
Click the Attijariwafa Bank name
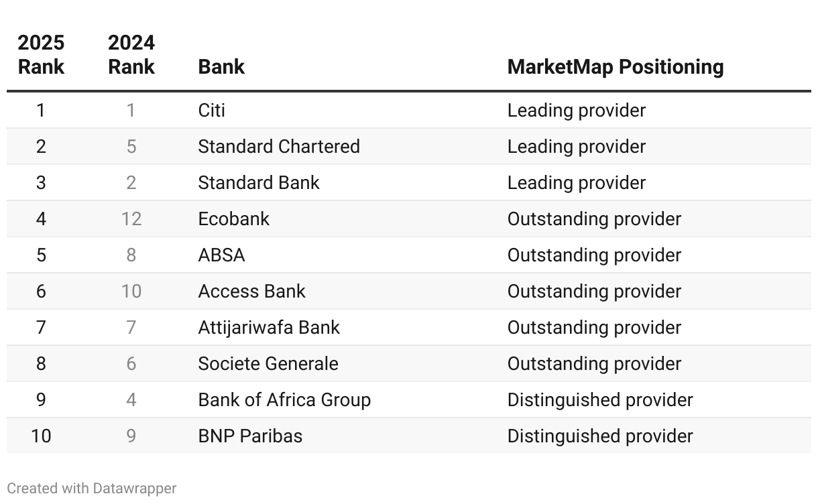pos(269,328)
